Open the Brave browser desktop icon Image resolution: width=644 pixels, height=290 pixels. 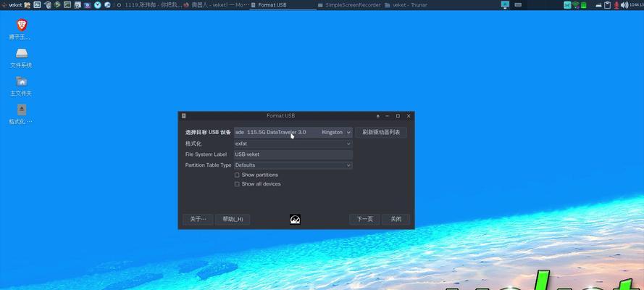pos(21,25)
